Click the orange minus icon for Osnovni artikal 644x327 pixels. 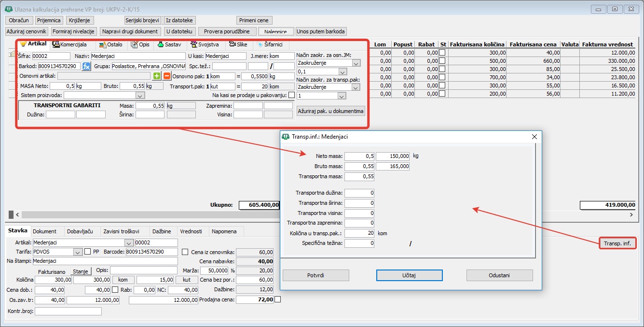pos(166,76)
